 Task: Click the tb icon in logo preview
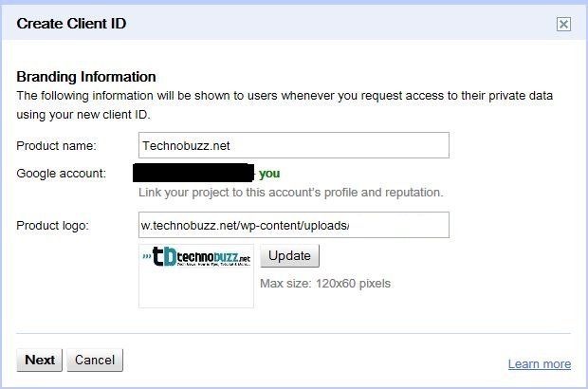pyautogui.click(x=164, y=256)
